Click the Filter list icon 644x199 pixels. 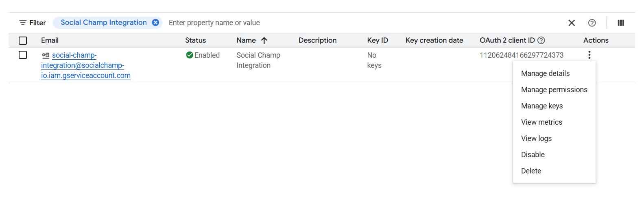(23, 23)
